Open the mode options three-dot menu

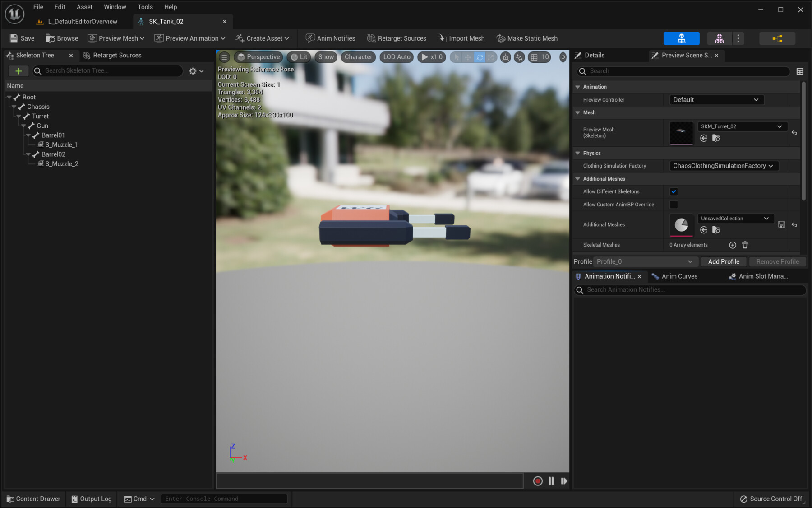tap(738, 39)
